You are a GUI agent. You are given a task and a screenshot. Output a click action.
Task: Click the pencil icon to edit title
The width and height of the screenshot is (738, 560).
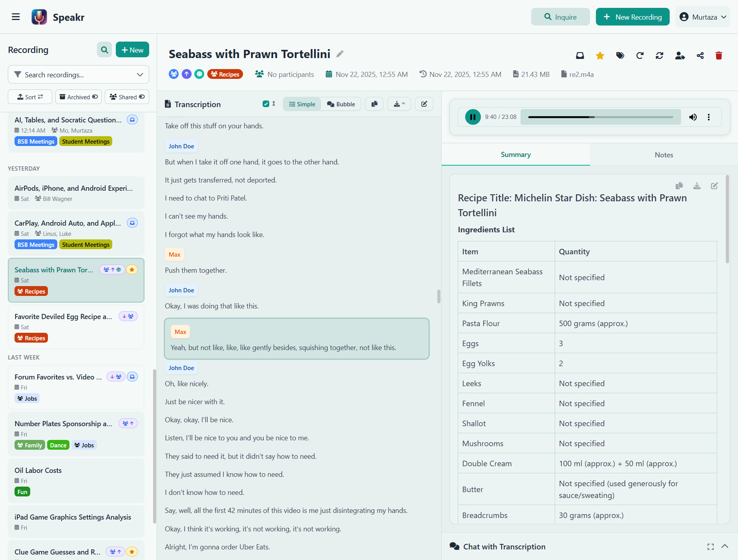(340, 54)
